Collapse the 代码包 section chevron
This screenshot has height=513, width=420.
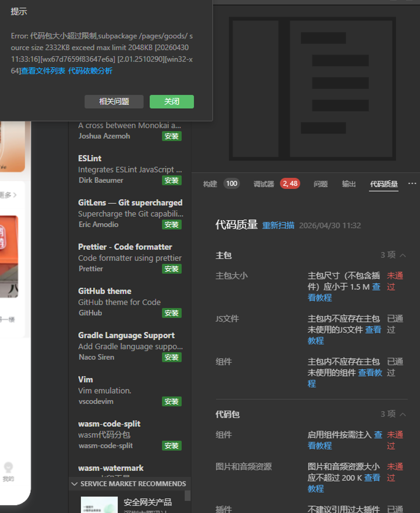coord(403,414)
